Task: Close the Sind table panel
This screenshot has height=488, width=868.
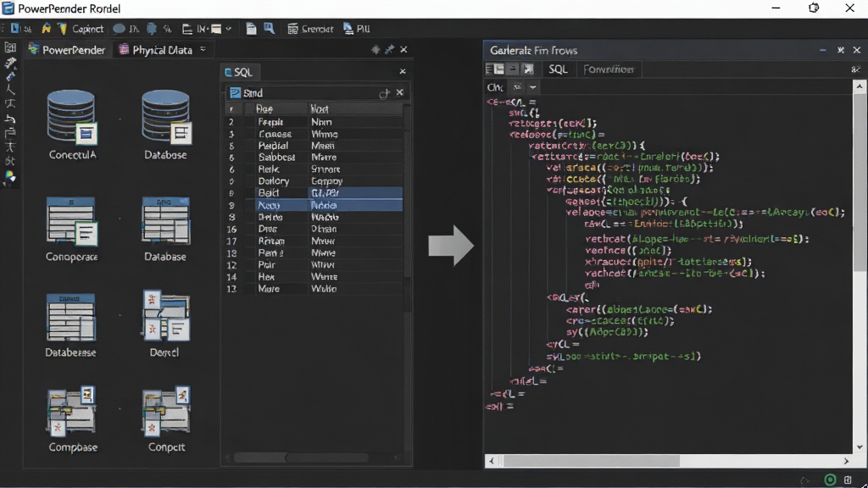Action: coord(400,92)
